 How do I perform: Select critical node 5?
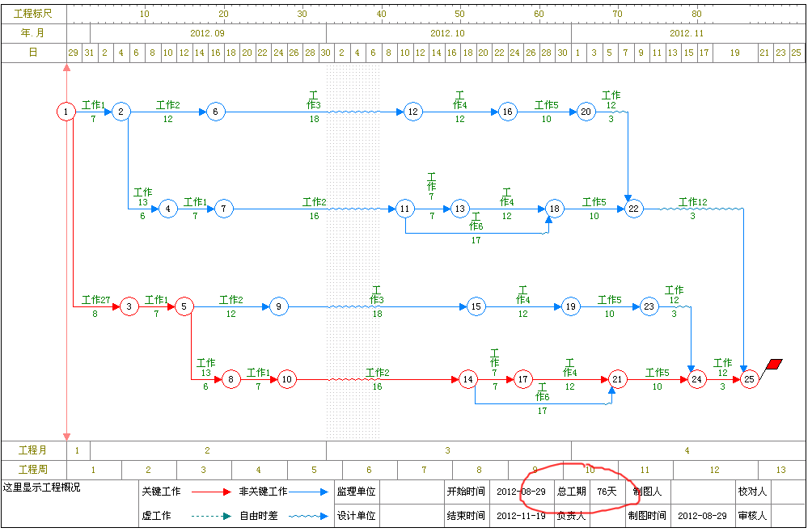184,306
